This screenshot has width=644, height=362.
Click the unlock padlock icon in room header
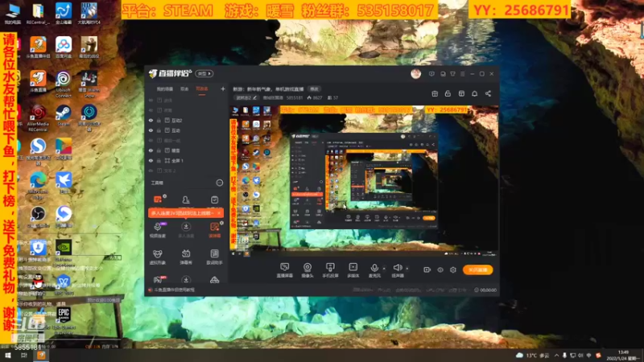pyautogui.click(x=448, y=93)
